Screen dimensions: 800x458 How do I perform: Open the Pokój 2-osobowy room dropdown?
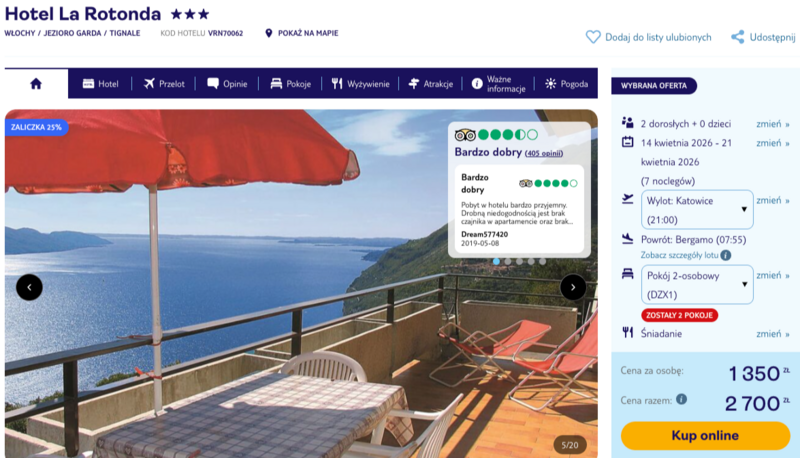point(697,285)
